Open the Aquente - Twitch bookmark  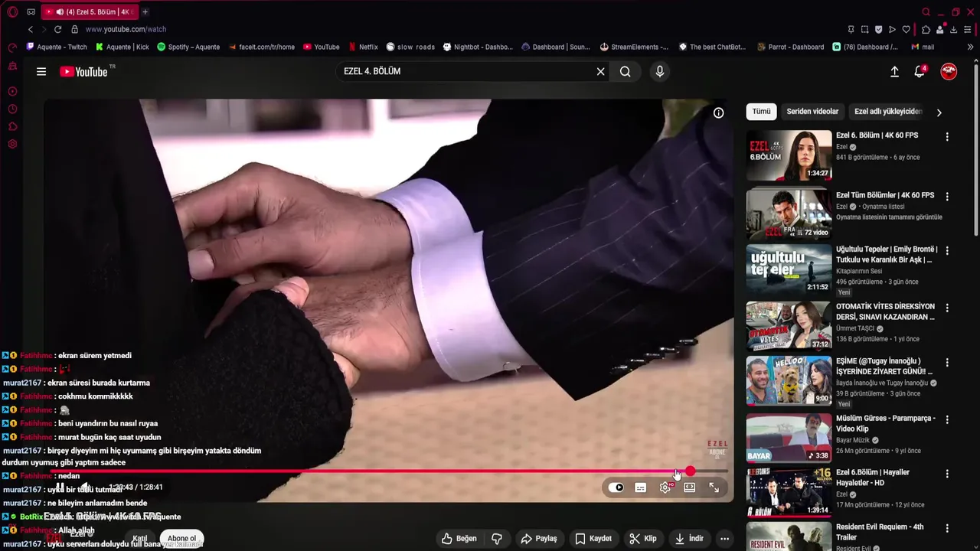pos(57,47)
